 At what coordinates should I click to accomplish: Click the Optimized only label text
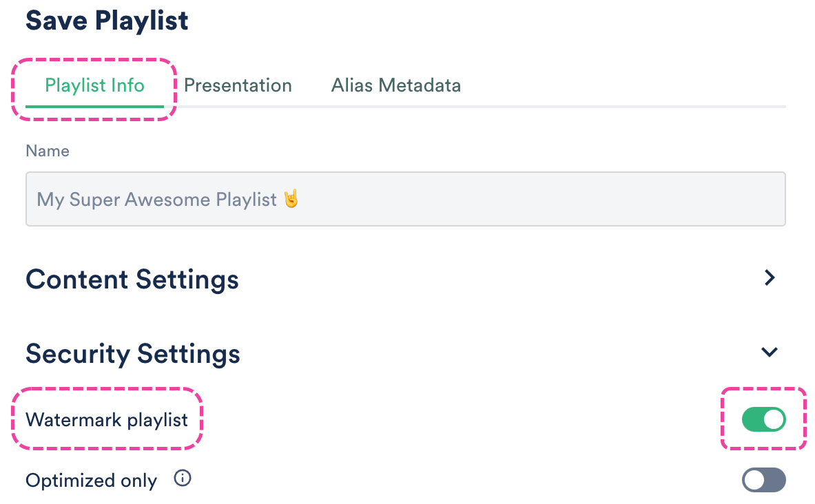(91, 481)
